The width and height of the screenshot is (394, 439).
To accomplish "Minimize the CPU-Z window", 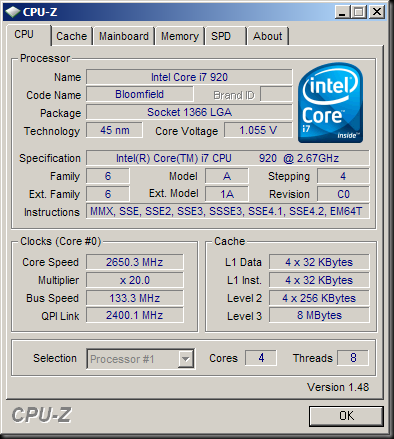I will point(342,12).
